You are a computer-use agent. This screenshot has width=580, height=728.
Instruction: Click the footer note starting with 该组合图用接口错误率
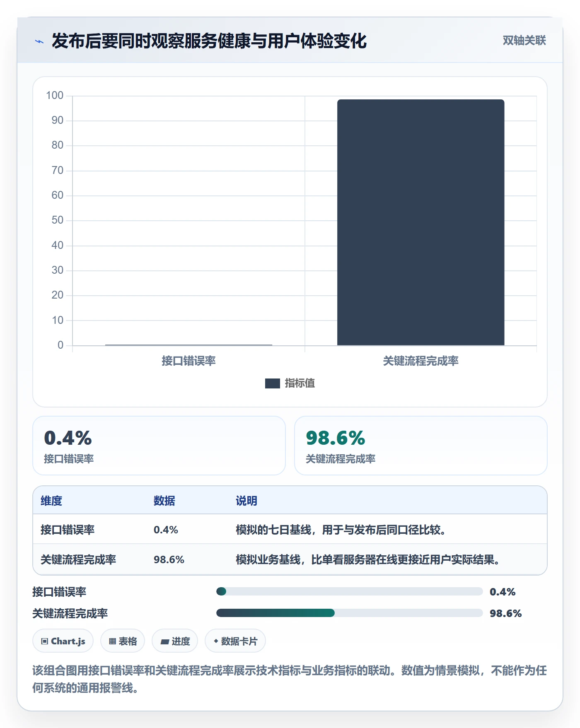point(290,679)
